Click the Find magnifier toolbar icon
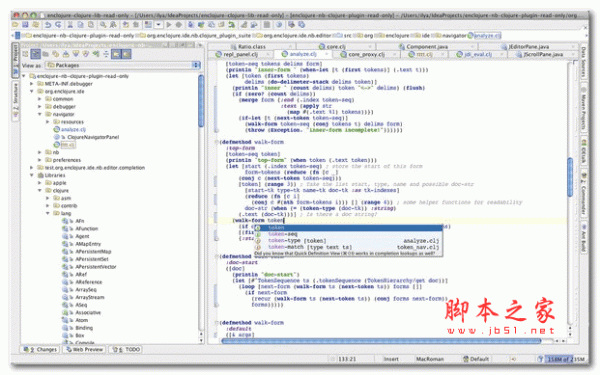600x375 pixels. click(103, 24)
